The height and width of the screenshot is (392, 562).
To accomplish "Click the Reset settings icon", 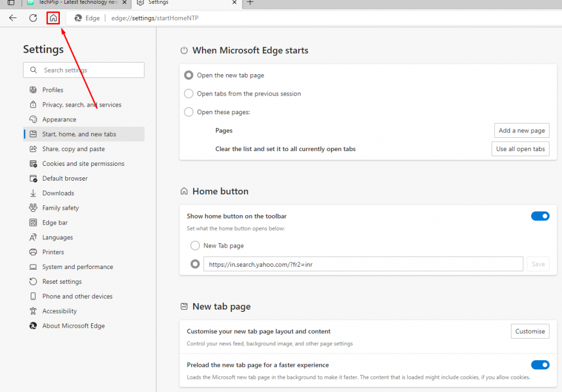I will pyautogui.click(x=33, y=282).
